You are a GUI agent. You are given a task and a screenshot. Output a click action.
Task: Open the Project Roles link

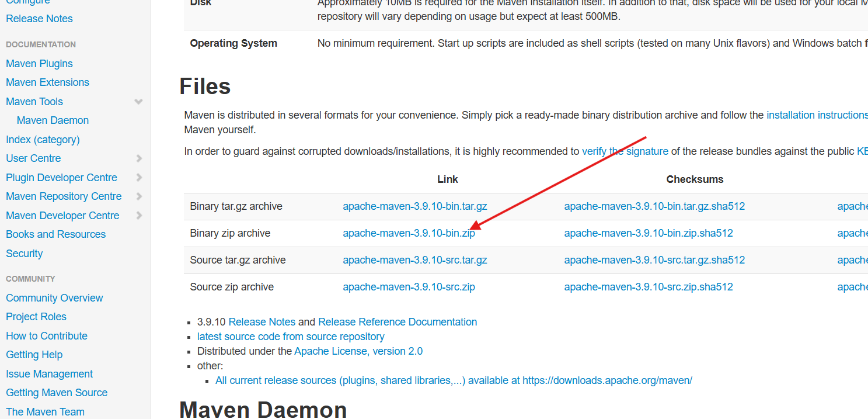(36, 317)
